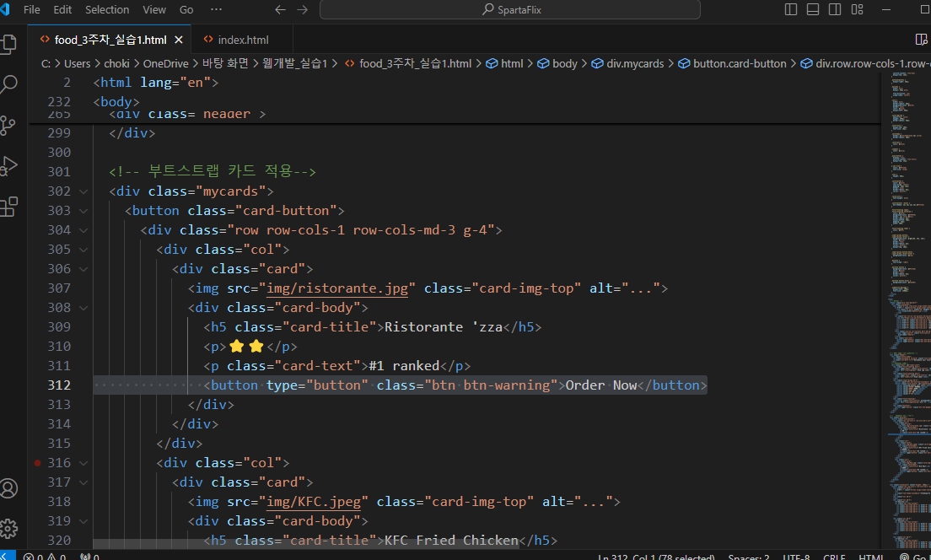
Task: Fold the card-body div at line 308
Action: pos(83,308)
